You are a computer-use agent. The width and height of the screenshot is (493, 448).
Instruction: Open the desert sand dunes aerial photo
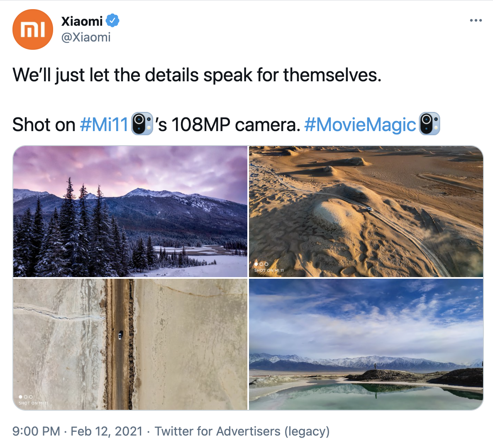(366, 211)
